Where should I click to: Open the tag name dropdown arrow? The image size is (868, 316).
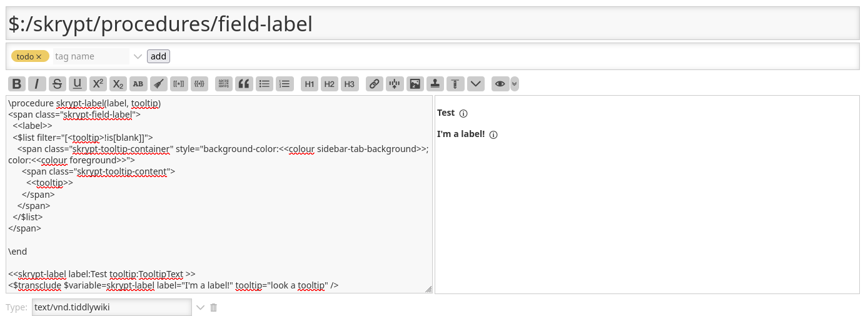pyautogui.click(x=138, y=56)
